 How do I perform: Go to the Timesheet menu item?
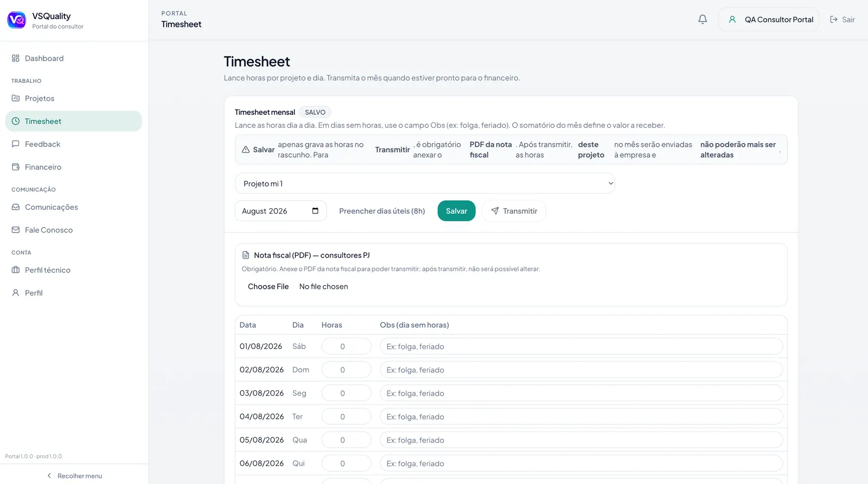pyautogui.click(x=74, y=121)
